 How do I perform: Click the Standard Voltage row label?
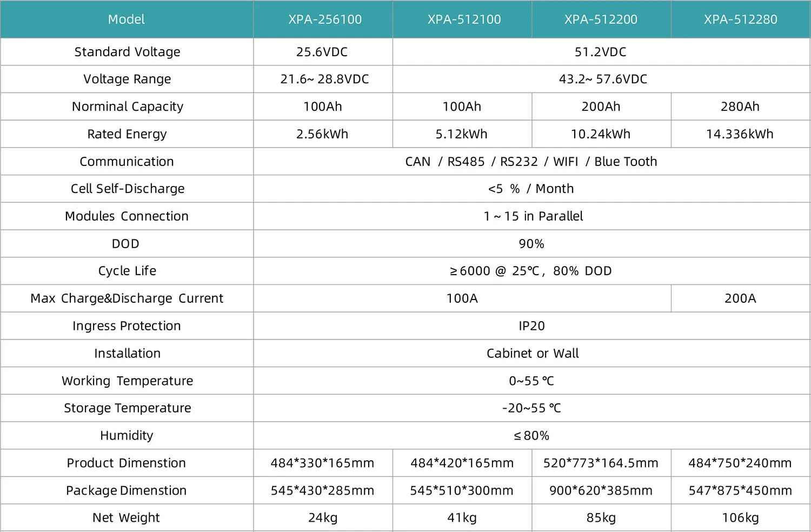127,52
